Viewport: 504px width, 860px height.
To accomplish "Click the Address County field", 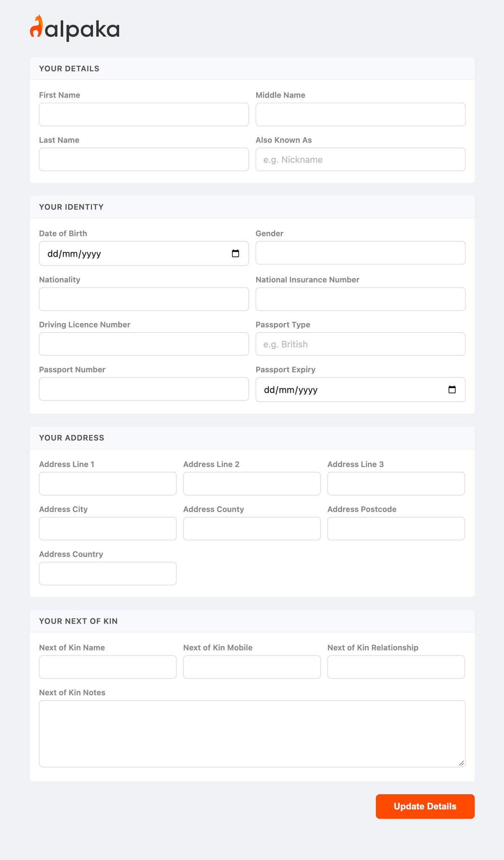I will pos(252,529).
